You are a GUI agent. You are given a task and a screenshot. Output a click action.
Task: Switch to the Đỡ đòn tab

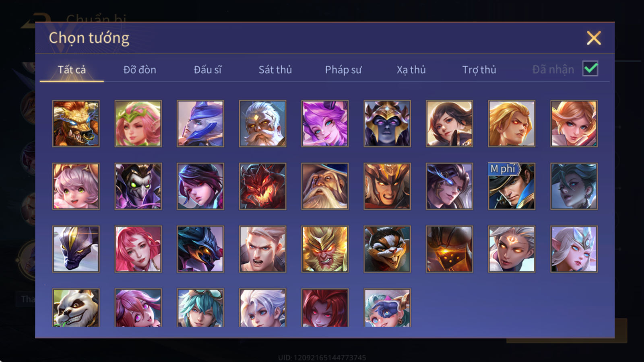[140, 70]
